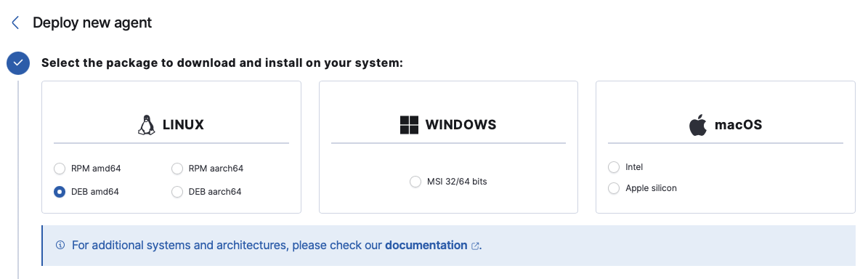Click the WINDOWS heading text
Viewport: 868px width, 279px height.
click(x=461, y=125)
